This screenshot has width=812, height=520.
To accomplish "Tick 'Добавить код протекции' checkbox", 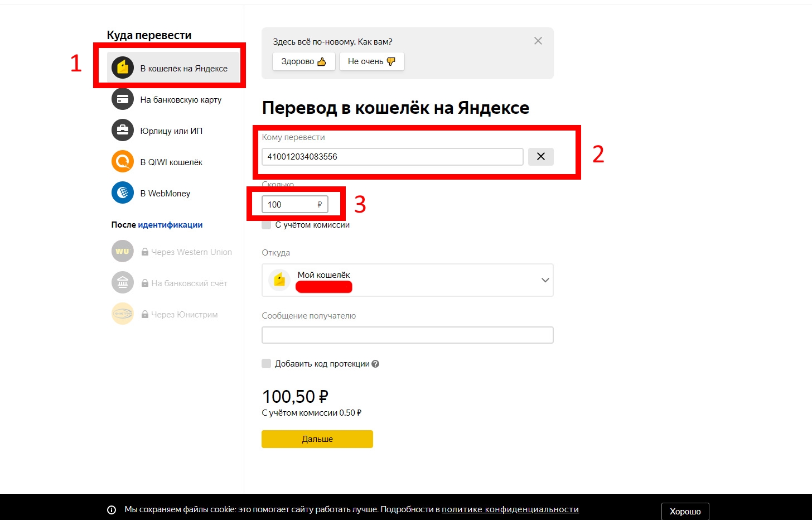I will tap(267, 364).
